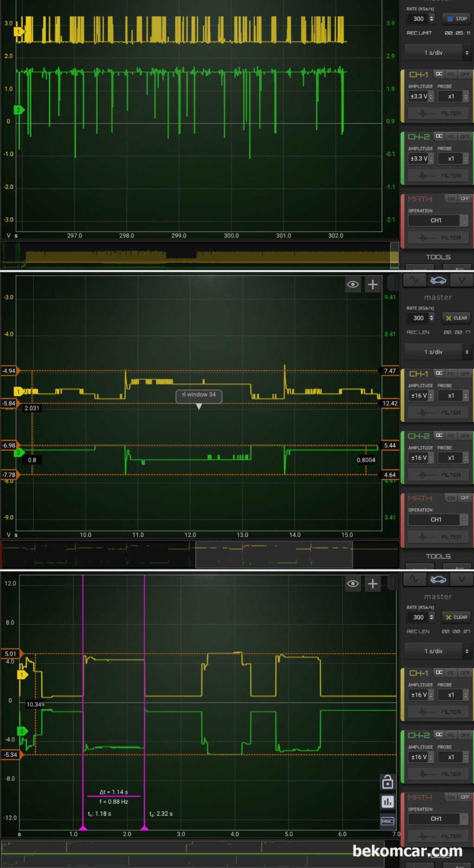Click the padlock icon on the cursor graph
This screenshot has width=474, height=868.
click(x=387, y=782)
